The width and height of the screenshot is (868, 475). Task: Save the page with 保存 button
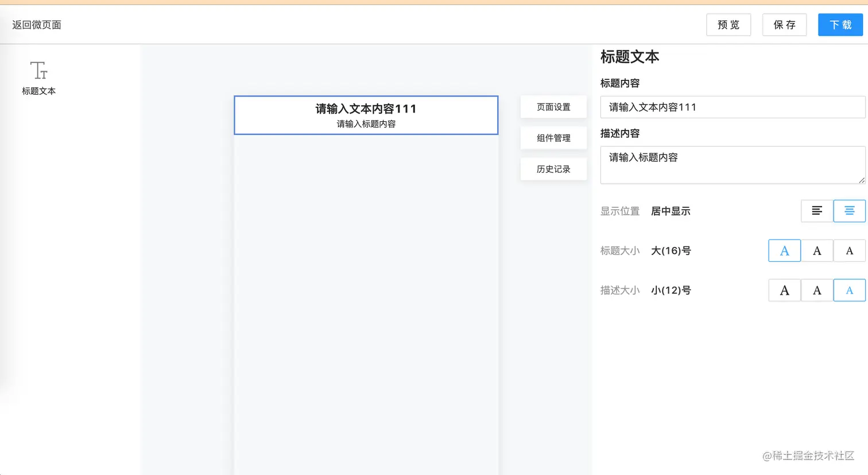(x=784, y=25)
